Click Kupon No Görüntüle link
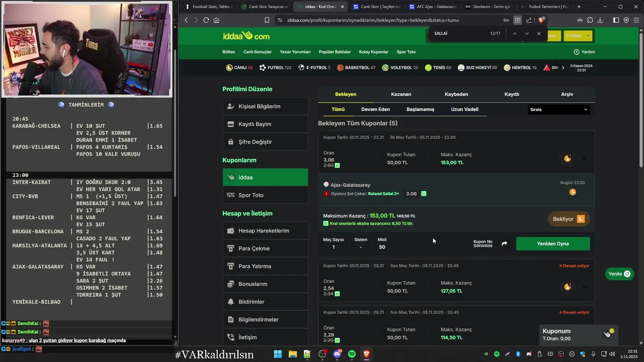 click(x=483, y=244)
